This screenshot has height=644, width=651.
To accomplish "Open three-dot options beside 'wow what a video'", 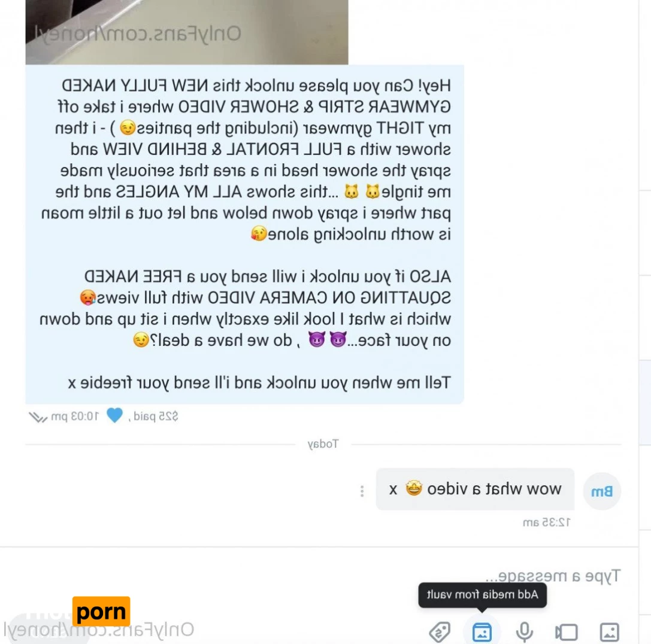I will pos(362,491).
